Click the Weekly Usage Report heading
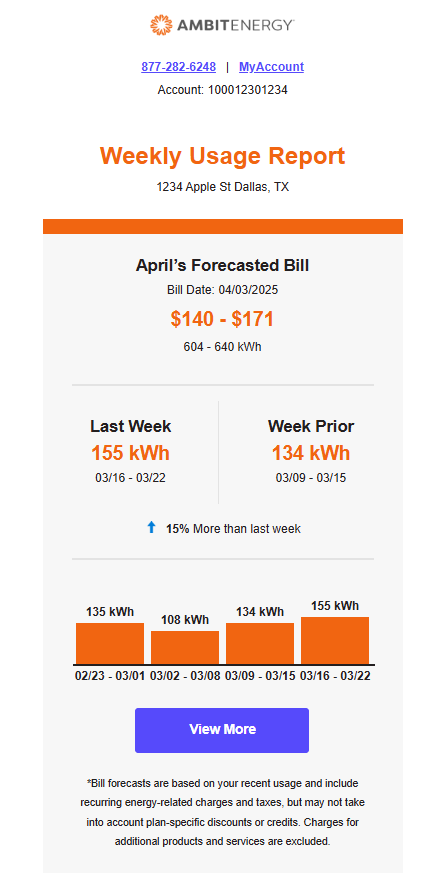446x883 pixels. [222, 156]
